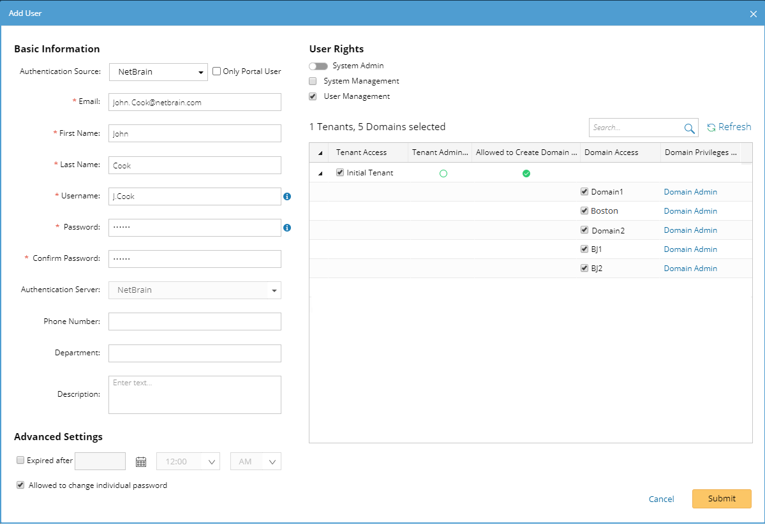This screenshot has width=765, height=532.
Task: Toggle the System Admin switch
Action: click(318, 66)
